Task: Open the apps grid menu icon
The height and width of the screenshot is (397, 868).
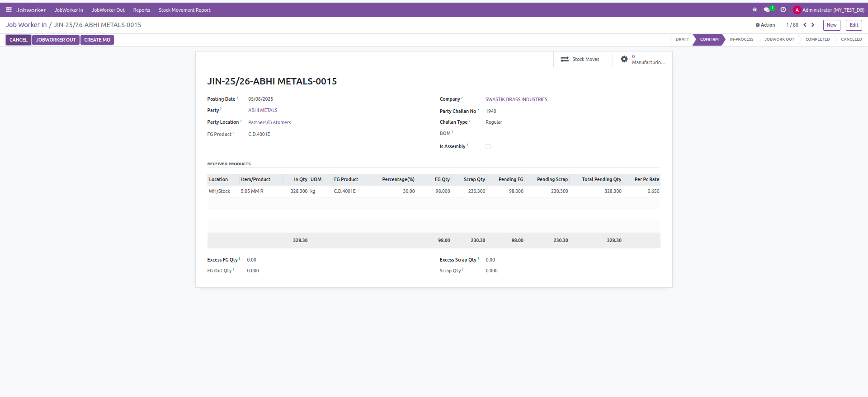Action: click(x=9, y=9)
